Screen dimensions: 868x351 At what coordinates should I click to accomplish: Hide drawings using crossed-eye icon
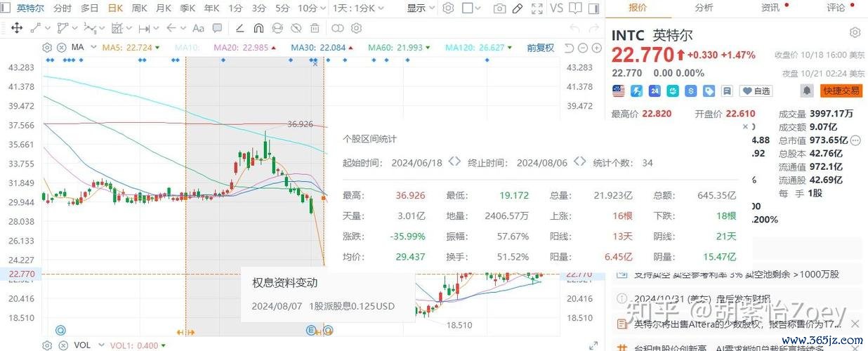295,28
